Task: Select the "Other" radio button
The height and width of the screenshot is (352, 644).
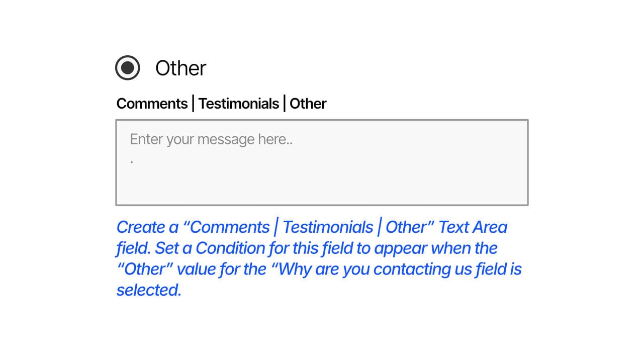Action: point(128,68)
